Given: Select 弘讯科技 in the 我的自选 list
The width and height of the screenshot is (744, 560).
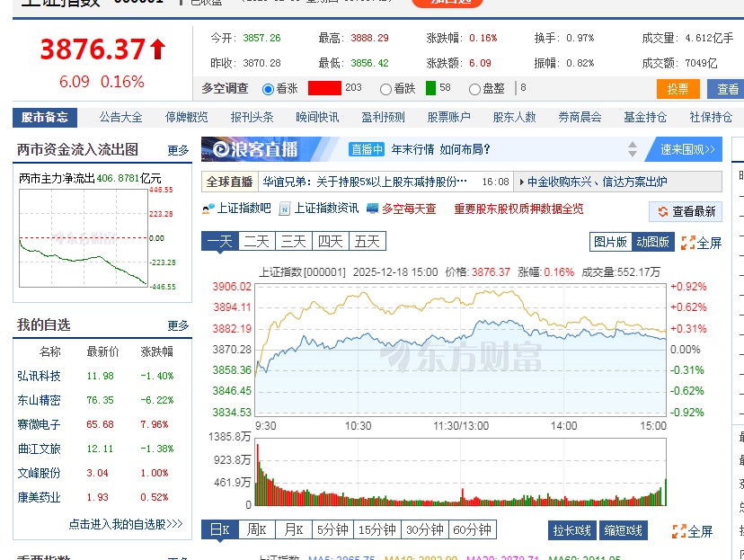Looking at the screenshot, I should [38, 375].
